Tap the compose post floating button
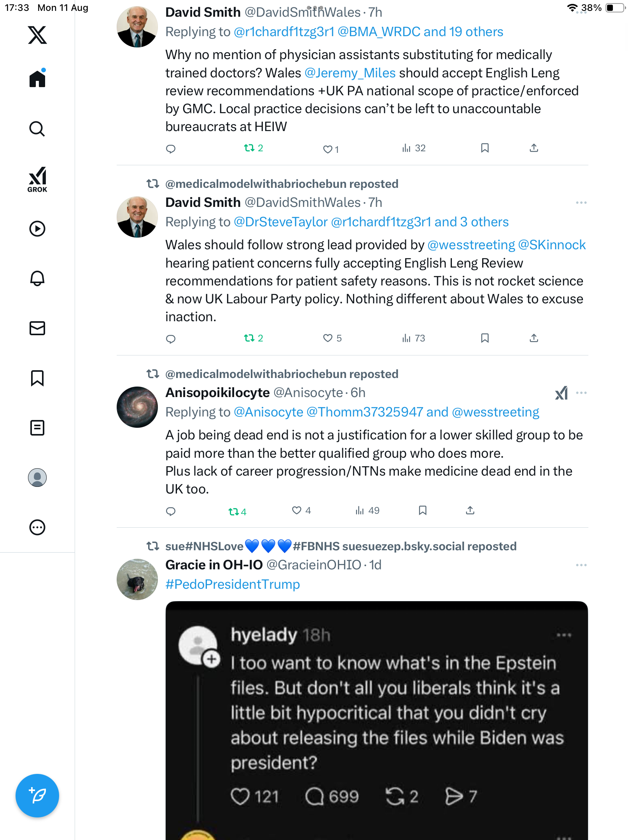 (37, 796)
